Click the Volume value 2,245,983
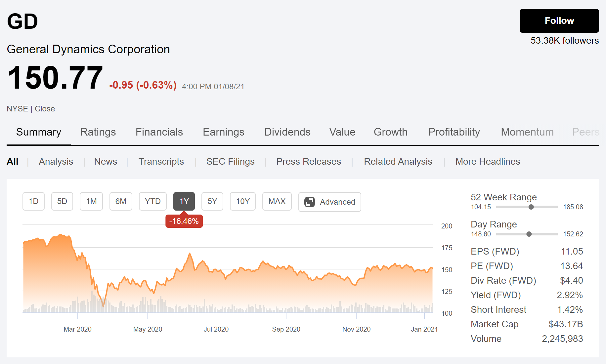606x364 pixels. point(562,339)
